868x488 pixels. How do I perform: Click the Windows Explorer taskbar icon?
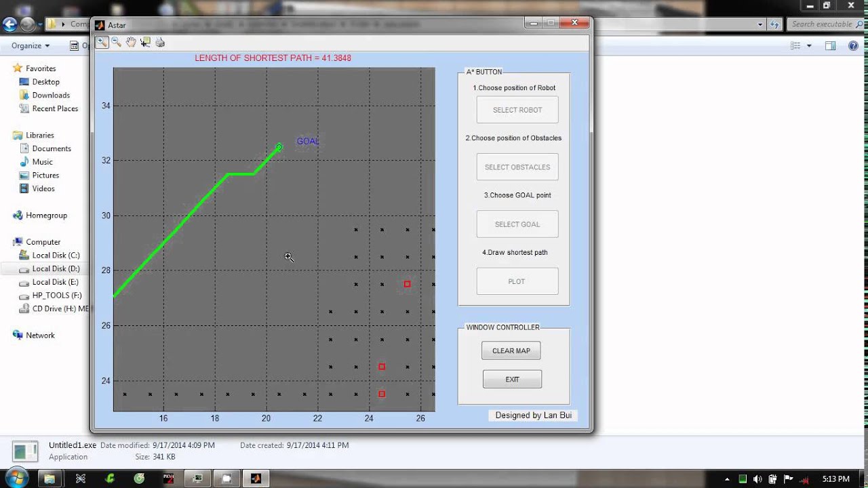50,479
